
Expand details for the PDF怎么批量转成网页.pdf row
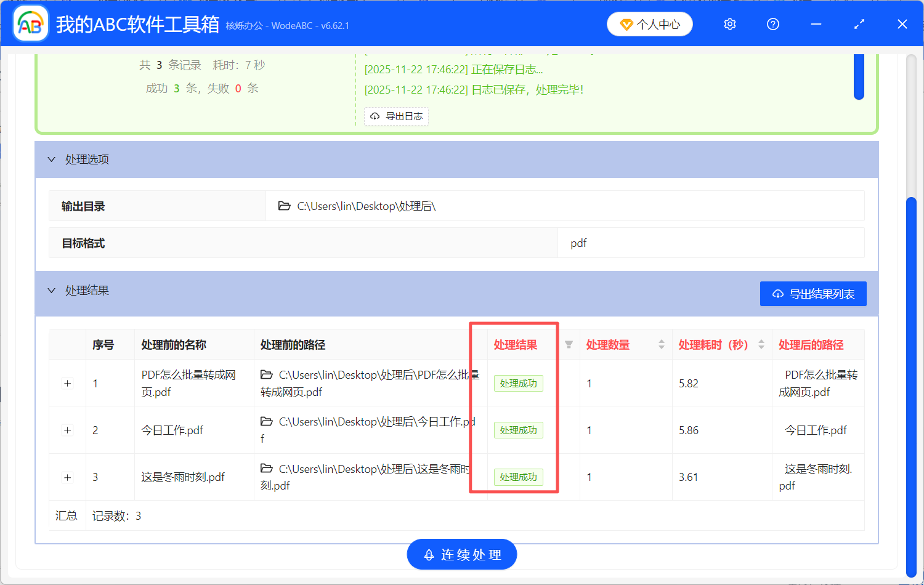point(67,383)
